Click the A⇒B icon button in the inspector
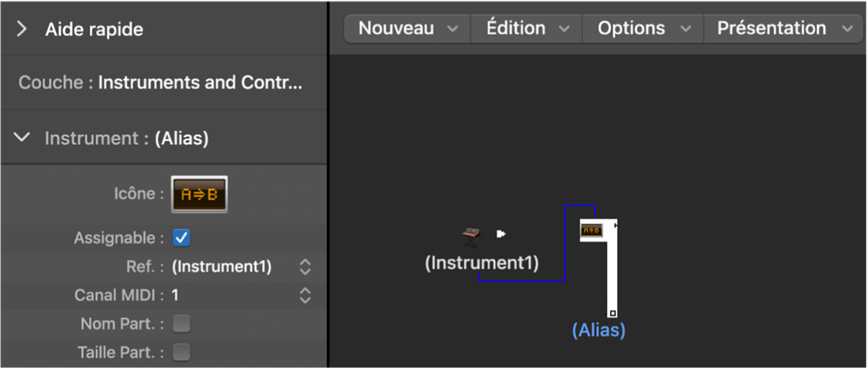 pyautogui.click(x=199, y=194)
